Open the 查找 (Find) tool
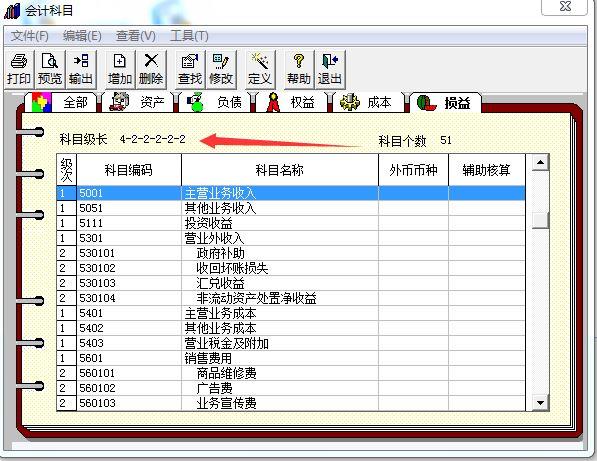The width and height of the screenshot is (597, 461). click(190, 69)
